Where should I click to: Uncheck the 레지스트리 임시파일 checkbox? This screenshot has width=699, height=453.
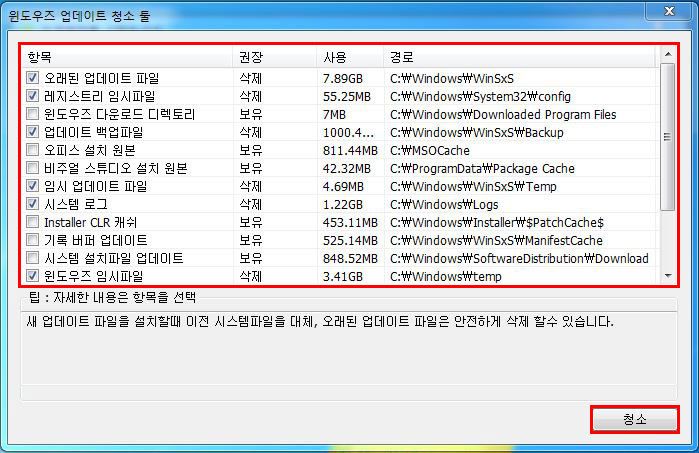(32, 96)
